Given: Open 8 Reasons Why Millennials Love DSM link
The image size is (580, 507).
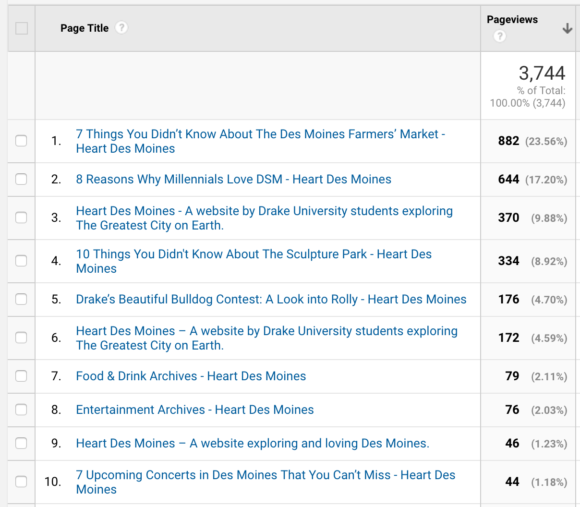Looking at the screenshot, I should tap(233, 179).
